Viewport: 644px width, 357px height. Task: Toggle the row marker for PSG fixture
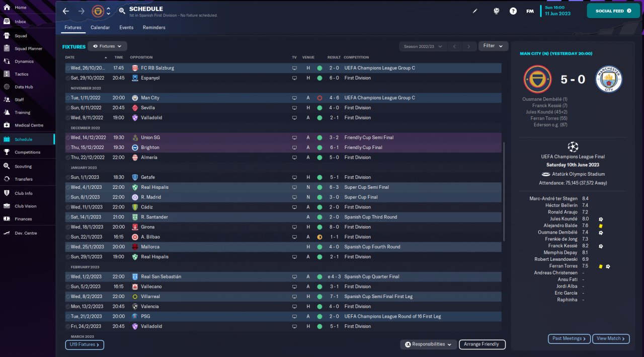[x=68, y=316]
